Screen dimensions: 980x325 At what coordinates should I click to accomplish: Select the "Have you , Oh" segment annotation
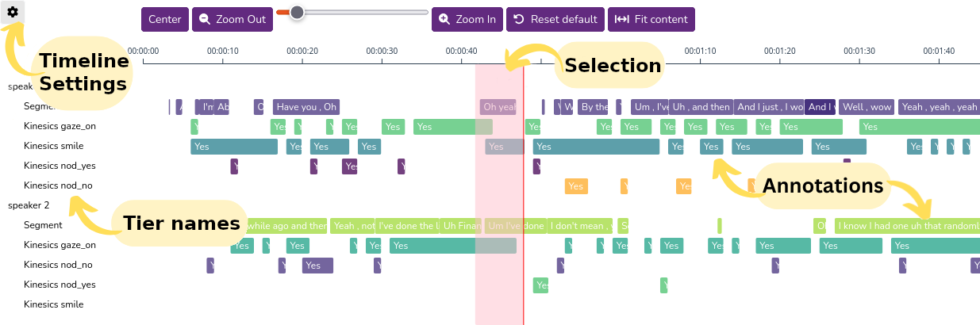[306, 107]
